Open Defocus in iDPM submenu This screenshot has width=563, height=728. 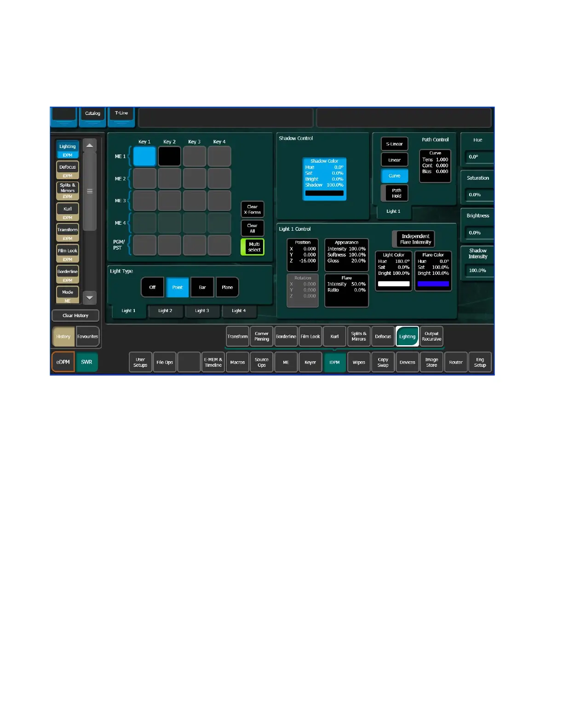click(383, 336)
